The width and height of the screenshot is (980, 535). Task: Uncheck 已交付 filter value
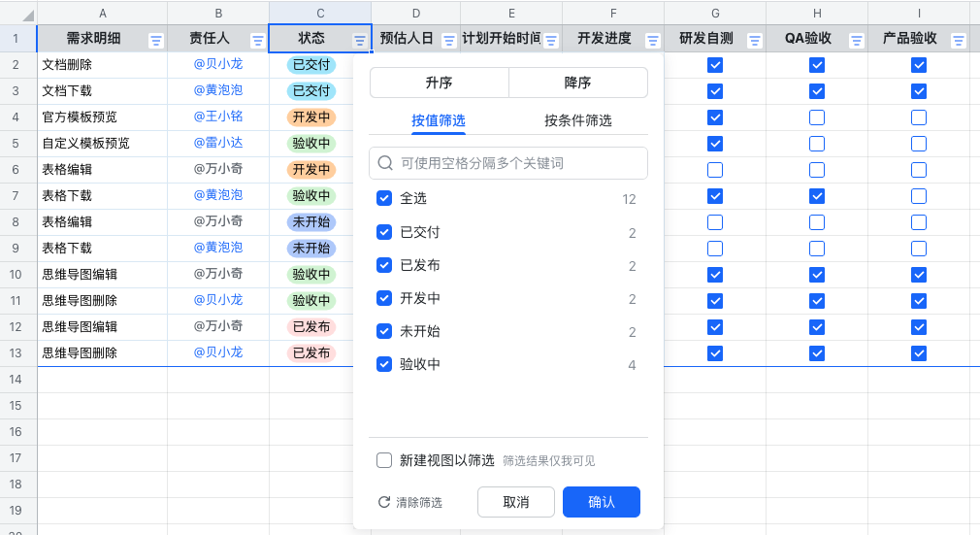coord(384,232)
